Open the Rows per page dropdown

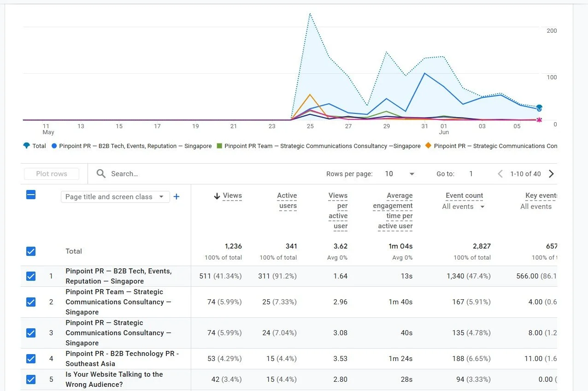click(x=400, y=174)
